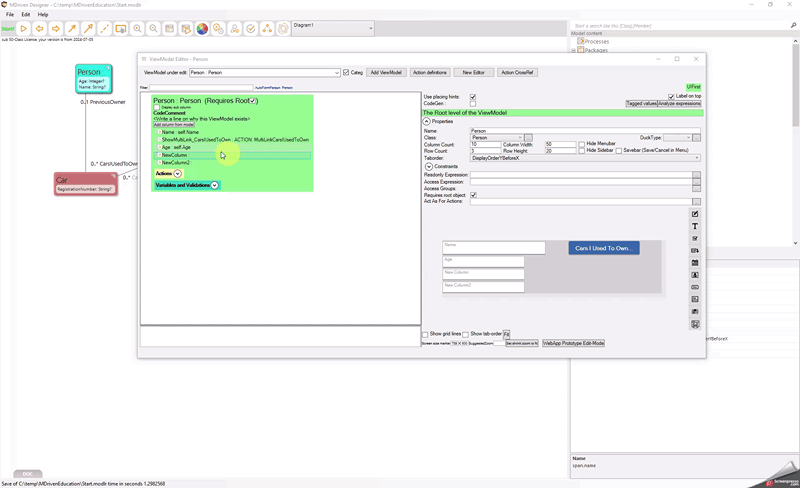Open the Taborder dropdown

(696, 158)
